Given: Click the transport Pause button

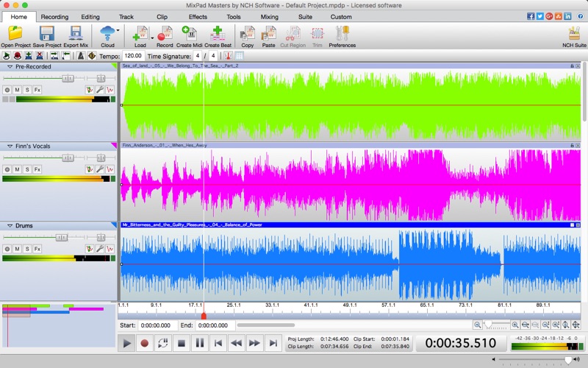Looking at the screenshot, I should [199, 343].
